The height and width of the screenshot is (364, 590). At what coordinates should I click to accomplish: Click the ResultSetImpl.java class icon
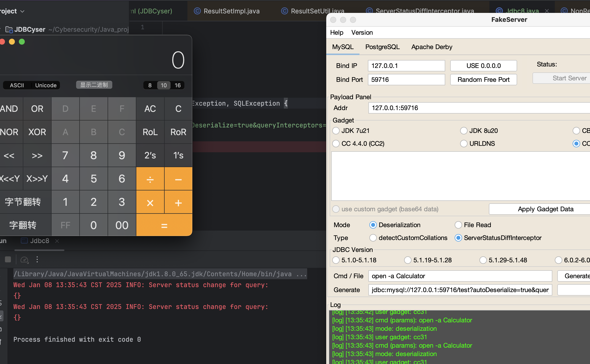tap(197, 11)
